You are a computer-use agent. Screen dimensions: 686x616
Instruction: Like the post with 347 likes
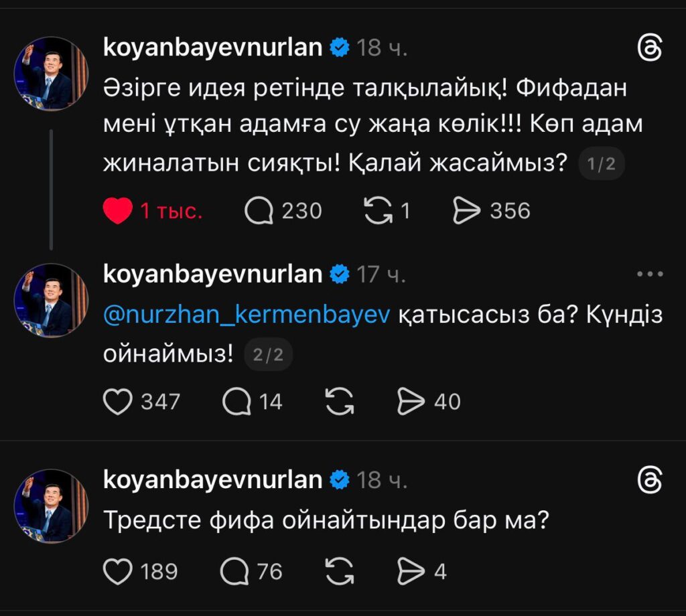(118, 402)
